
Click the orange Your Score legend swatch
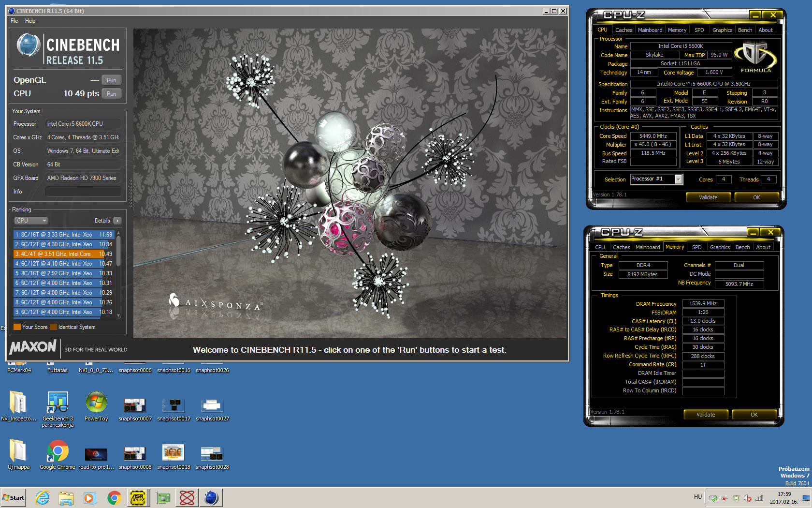(x=17, y=327)
